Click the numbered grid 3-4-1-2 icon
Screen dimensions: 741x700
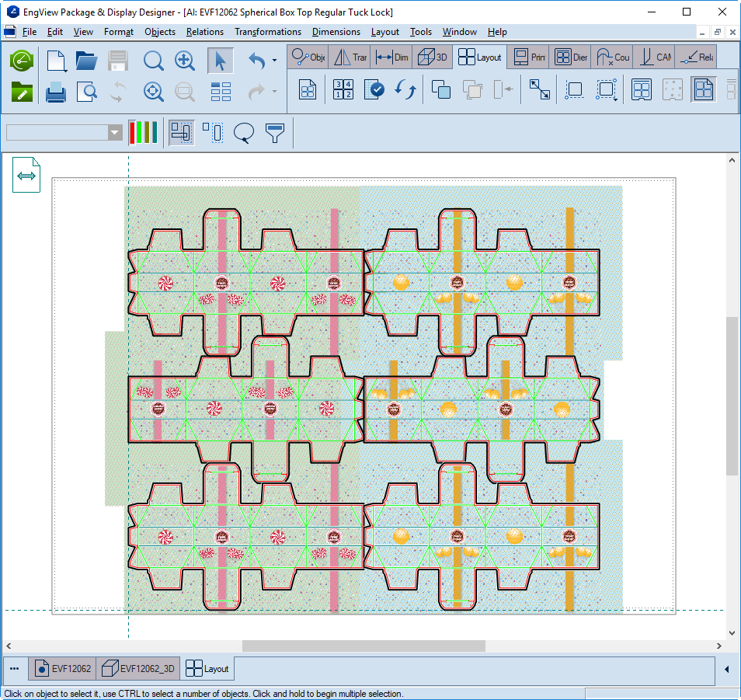click(343, 89)
